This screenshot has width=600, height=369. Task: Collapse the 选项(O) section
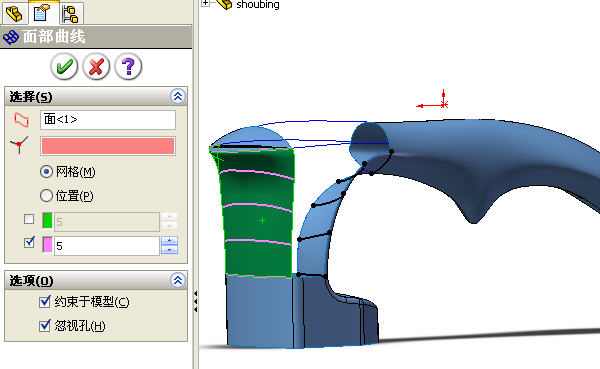pos(178,281)
